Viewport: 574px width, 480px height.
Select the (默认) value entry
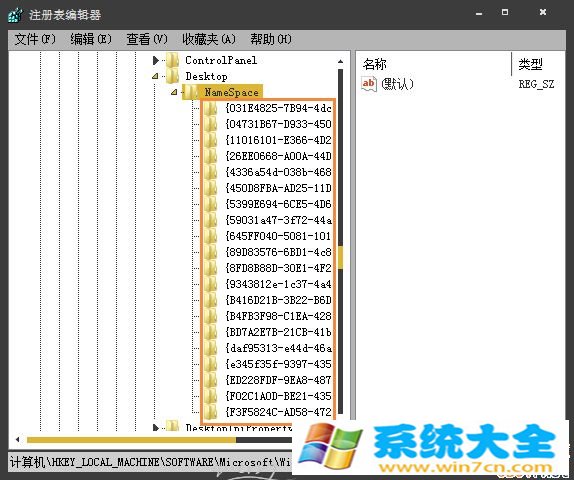tap(397, 84)
